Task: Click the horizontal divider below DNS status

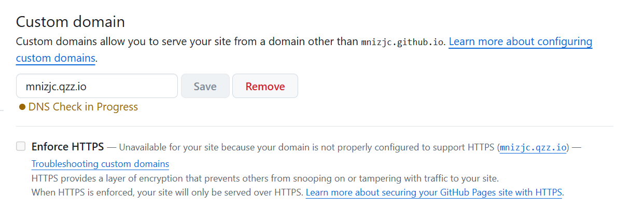Action: coord(315,126)
